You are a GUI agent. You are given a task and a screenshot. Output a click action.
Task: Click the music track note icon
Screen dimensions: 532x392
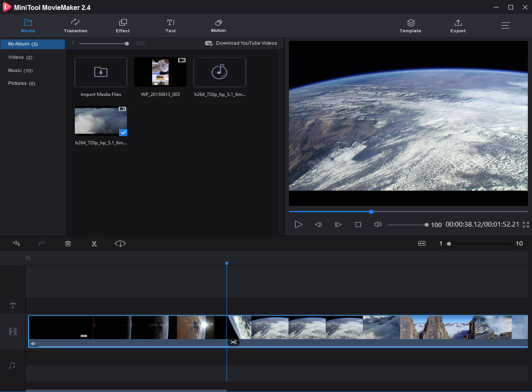12,365
